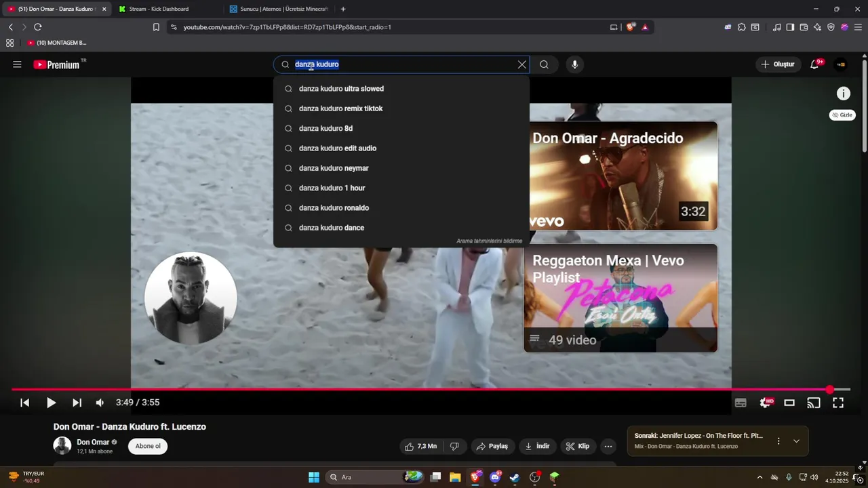Dislike the video with thumbs down
Viewport: 868px width, 488px height.
(454, 446)
